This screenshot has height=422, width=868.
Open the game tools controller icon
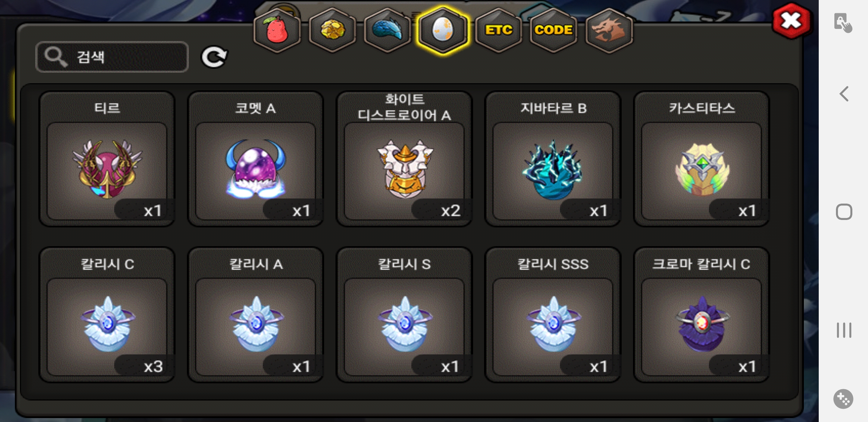point(843,399)
